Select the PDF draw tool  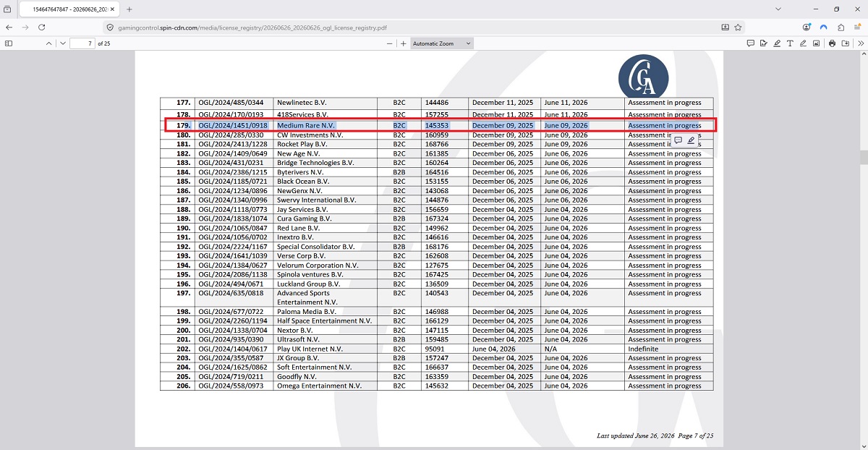pos(803,43)
